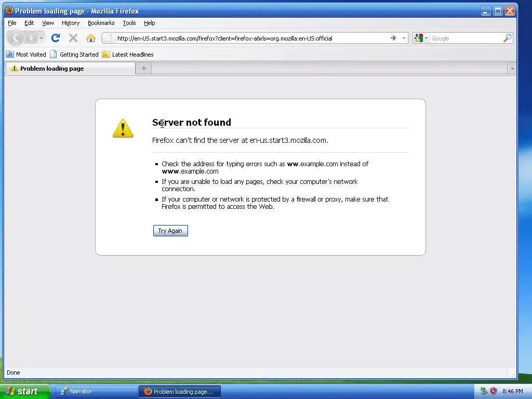The height and width of the screenshot is (399, 532).
Task: Open the Most Visited bookmarks folder
Action: coord(26,54)
